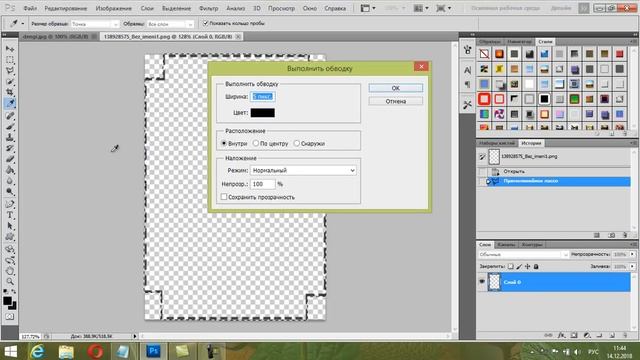Click the Photoshop taskbar icon
The width and height of the screenshot is (640, 360).
[x=153, y=351]
